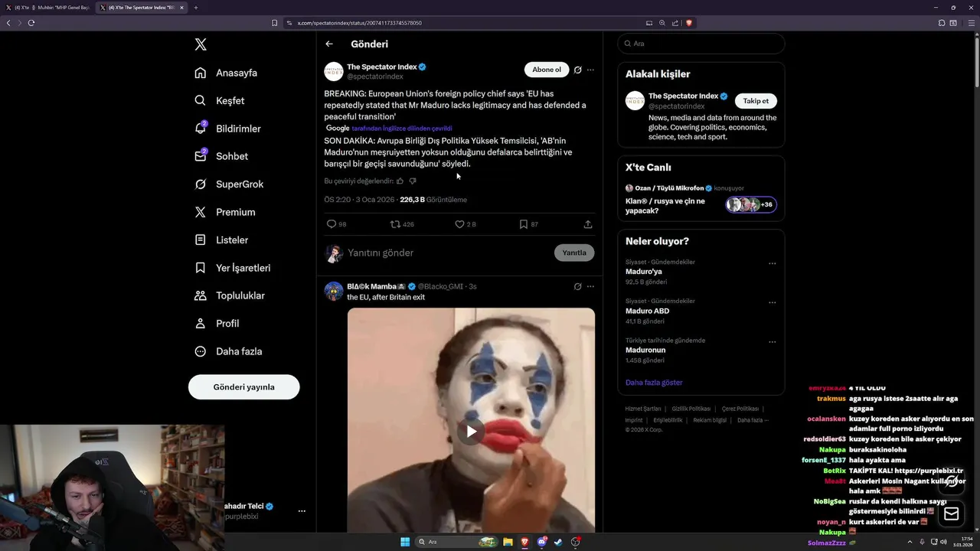Click Grok icon on Black Mamba's reply
The width and height of the screenshot is (980, 551).
(577, 286)
